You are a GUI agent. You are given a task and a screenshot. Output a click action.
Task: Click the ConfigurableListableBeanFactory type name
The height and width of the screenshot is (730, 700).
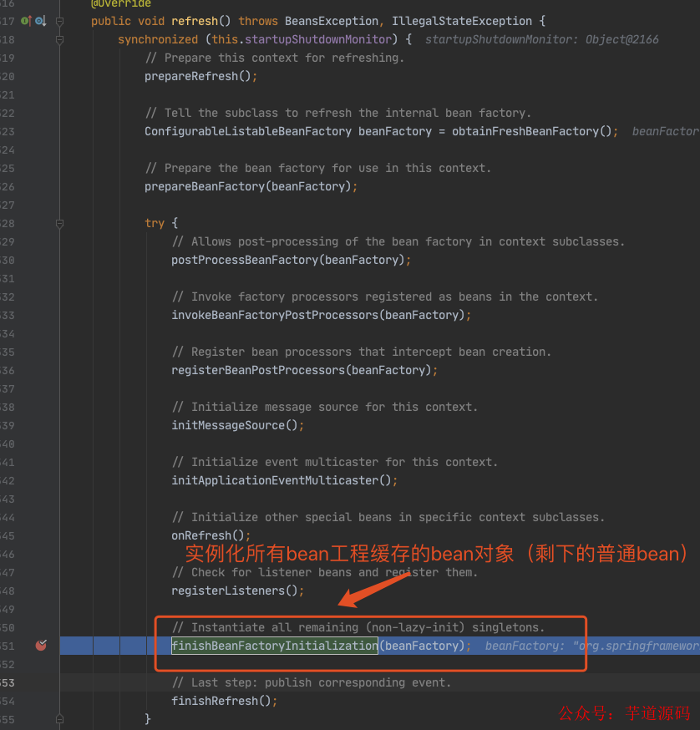point(248,132)
